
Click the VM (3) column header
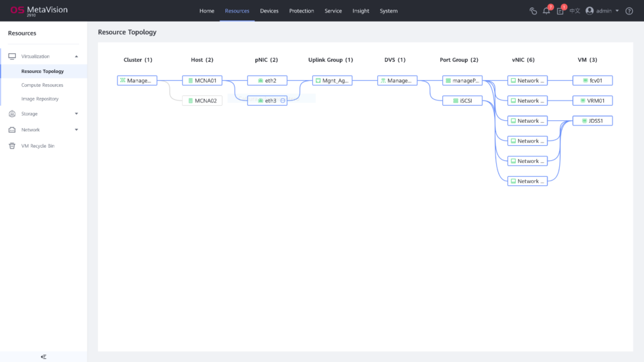click(x=587, y=60)
